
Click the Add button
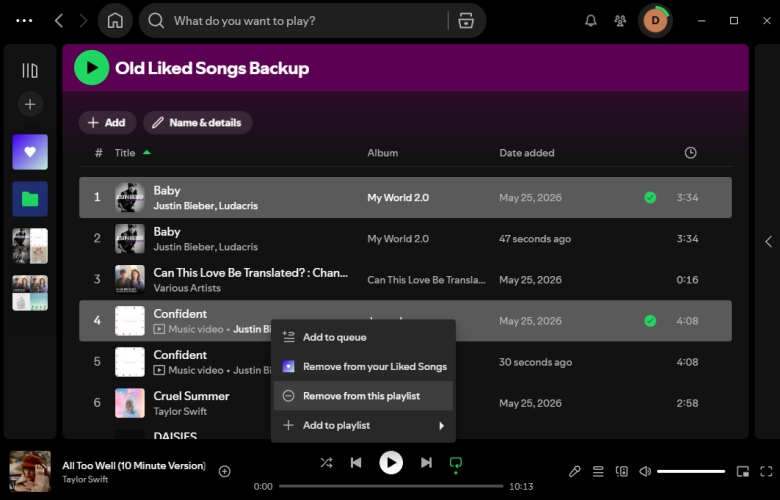click(x=107, y=123)
